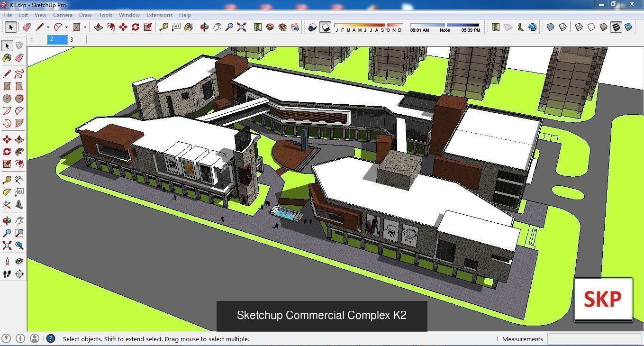Viewport: 644px width, 346px height.
Task: Select the Polygon tool in left toolbar
Action: (19, 99)
